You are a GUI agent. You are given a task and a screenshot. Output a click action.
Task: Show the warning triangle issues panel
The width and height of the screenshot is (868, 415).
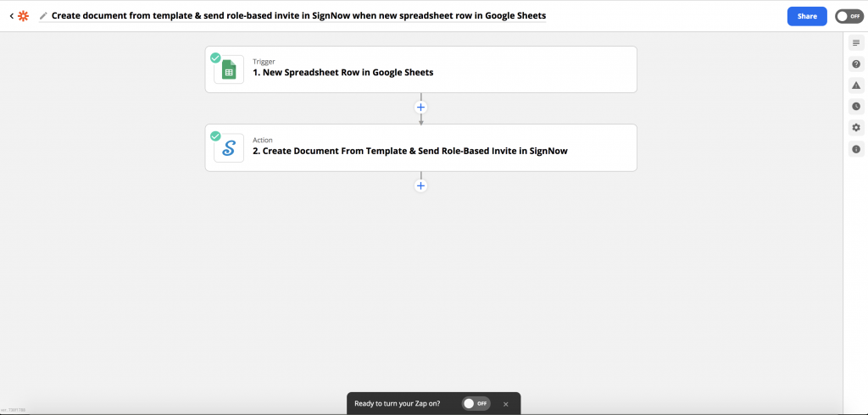pos(856,86)
